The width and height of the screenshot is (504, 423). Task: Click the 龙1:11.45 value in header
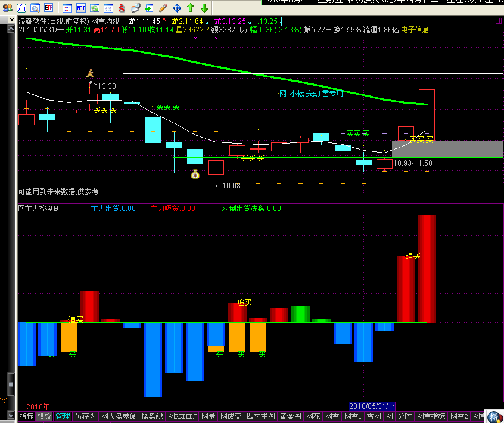(144, 21)
